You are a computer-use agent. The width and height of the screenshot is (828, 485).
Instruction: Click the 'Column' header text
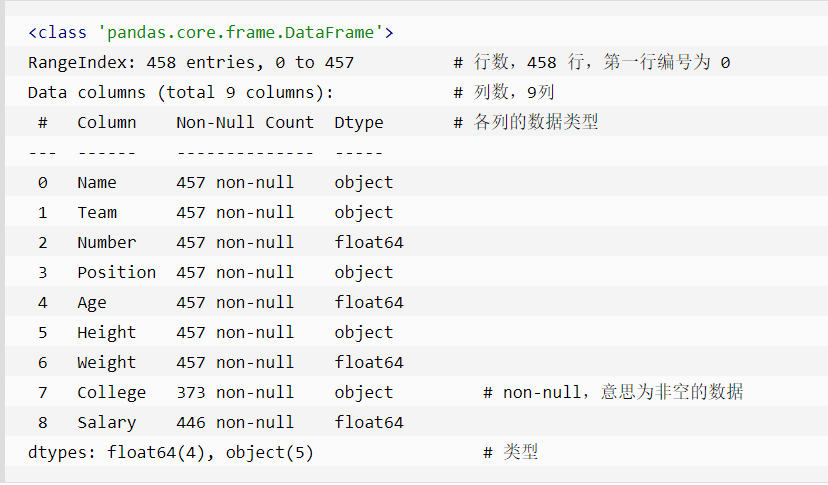(106, 122)
